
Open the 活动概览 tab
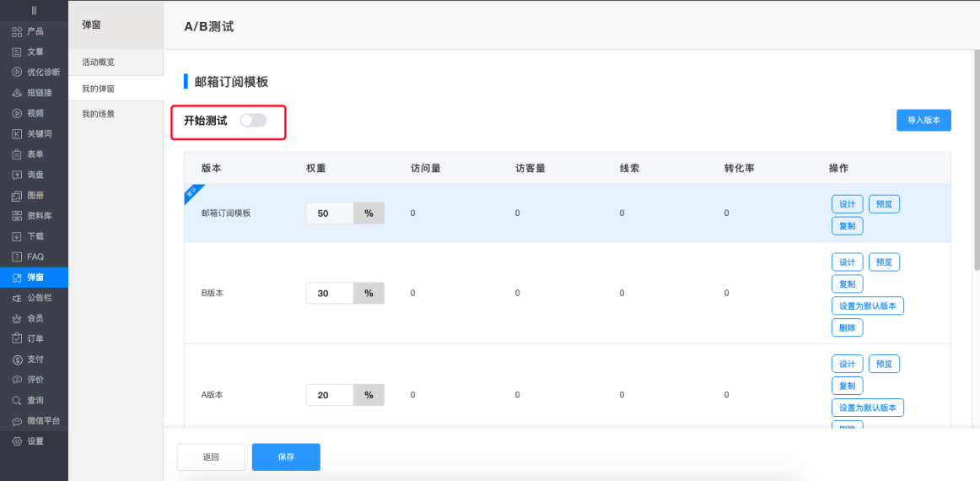click(116, 62)
